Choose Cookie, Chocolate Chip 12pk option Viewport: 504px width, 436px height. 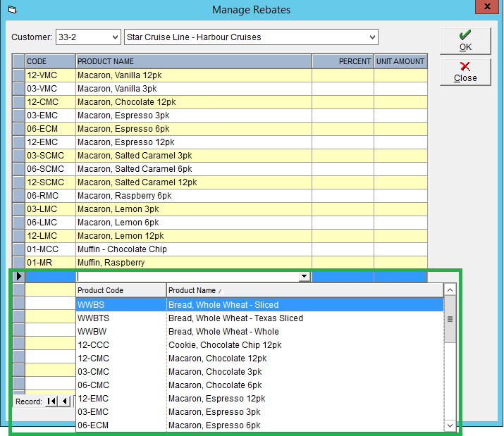259,345
